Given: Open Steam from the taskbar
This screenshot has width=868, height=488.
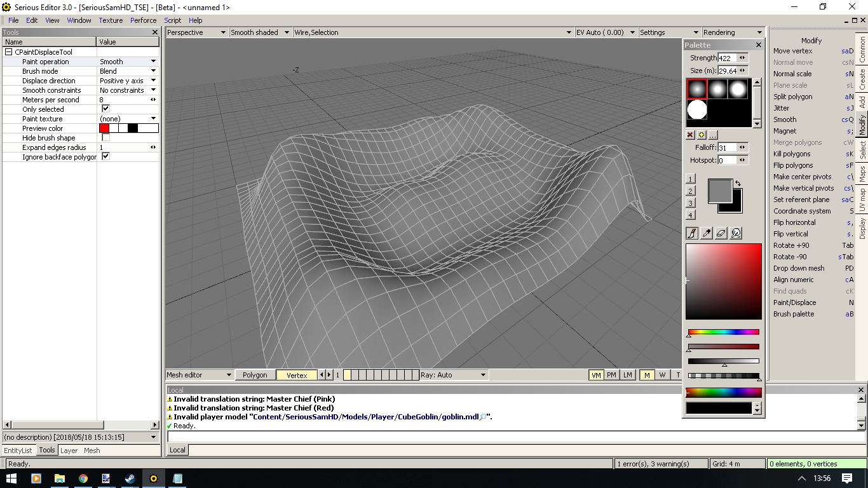Looking at the screenshot, I should point(130,478).
